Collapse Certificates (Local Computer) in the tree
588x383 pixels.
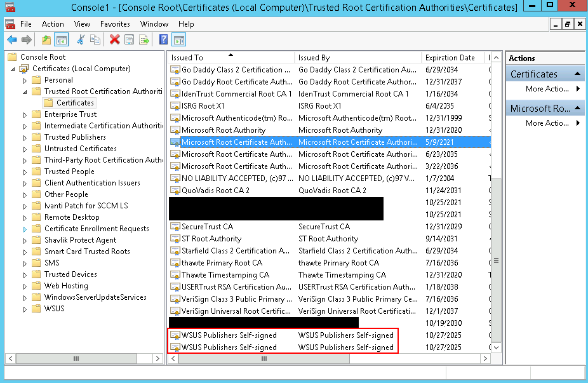pos(14,68)
